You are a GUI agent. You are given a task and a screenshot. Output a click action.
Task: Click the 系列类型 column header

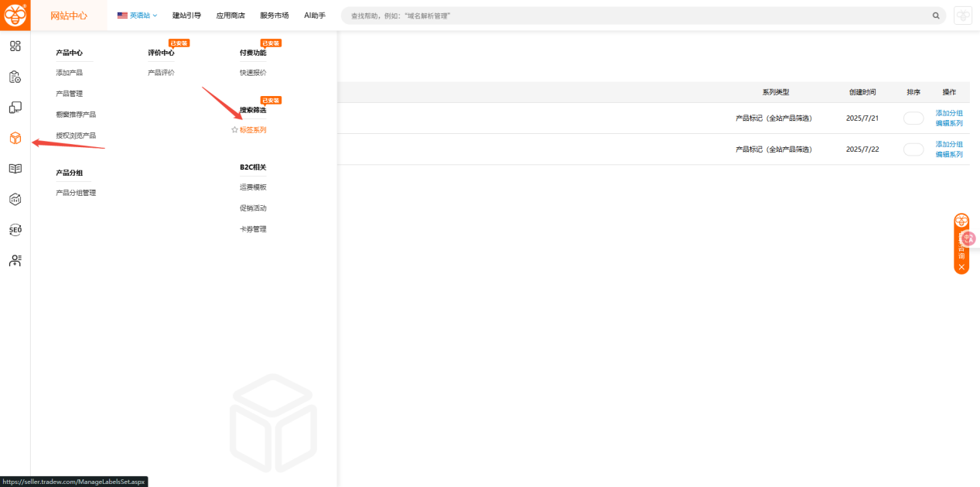click(775, 92)
